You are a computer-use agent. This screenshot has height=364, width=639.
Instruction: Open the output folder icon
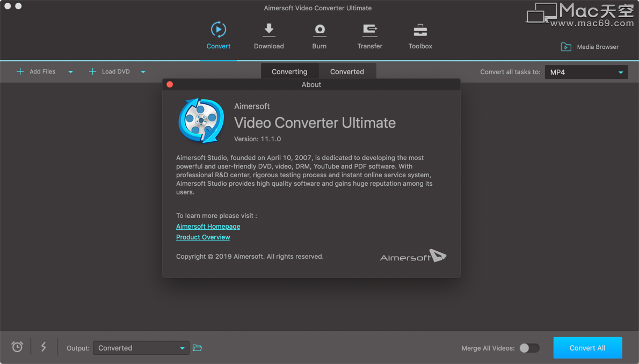coord(197,348)
